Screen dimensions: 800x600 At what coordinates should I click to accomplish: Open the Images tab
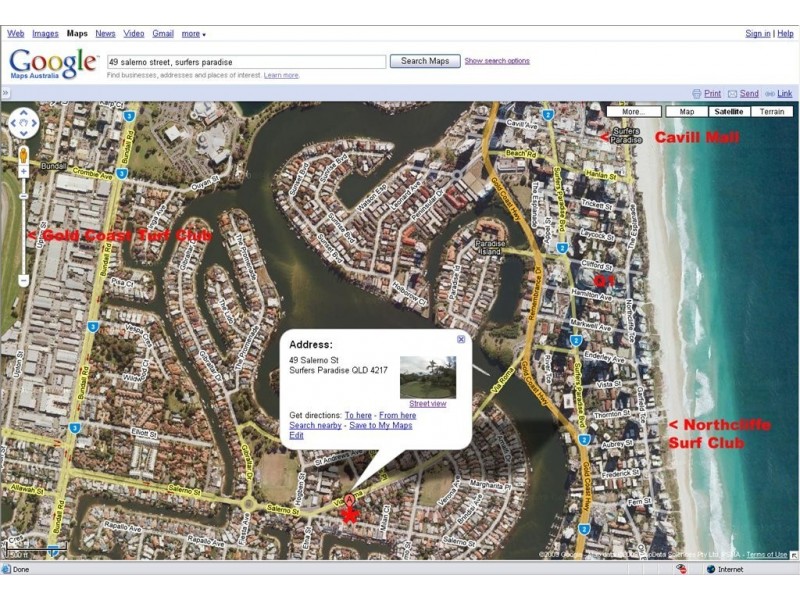(45, 34)
